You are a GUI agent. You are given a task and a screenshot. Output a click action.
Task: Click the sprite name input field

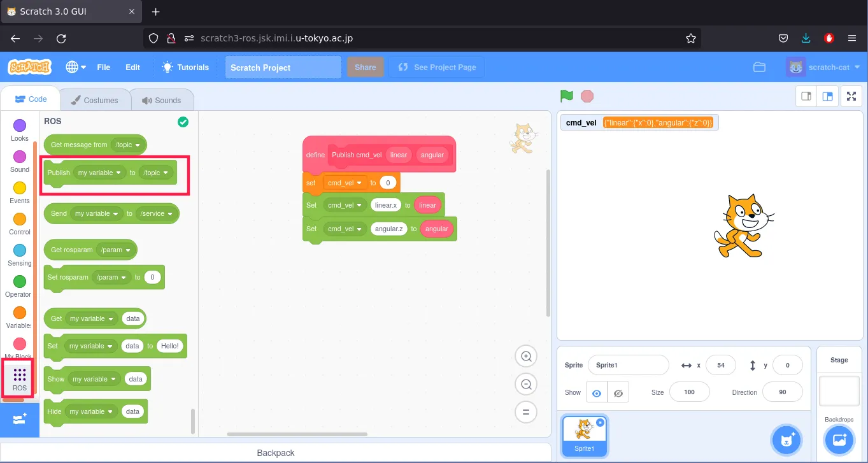(628, 365)
